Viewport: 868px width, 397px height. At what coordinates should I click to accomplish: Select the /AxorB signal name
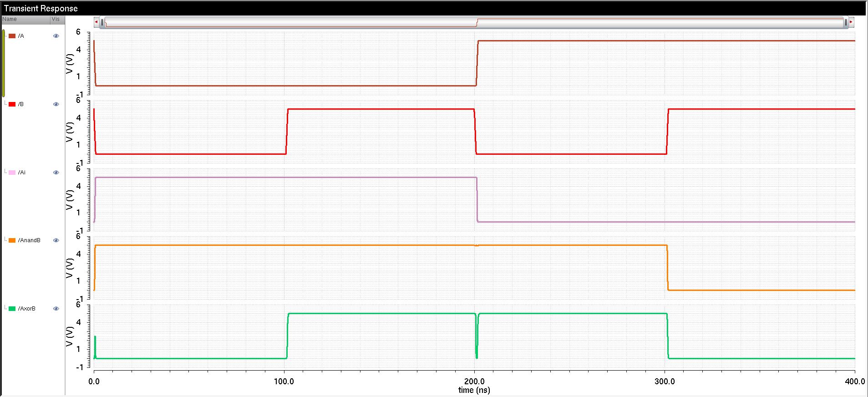click(x=27, y=309)
